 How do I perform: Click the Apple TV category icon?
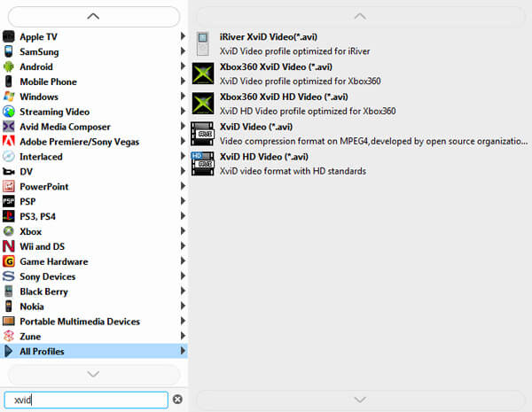click(x=9, y=36)
